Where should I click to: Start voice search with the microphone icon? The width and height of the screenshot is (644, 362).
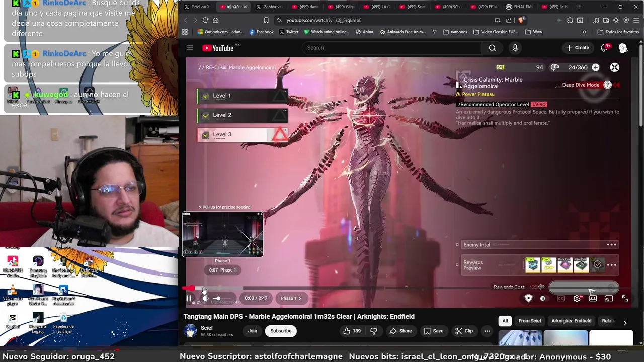click(515, 48)
